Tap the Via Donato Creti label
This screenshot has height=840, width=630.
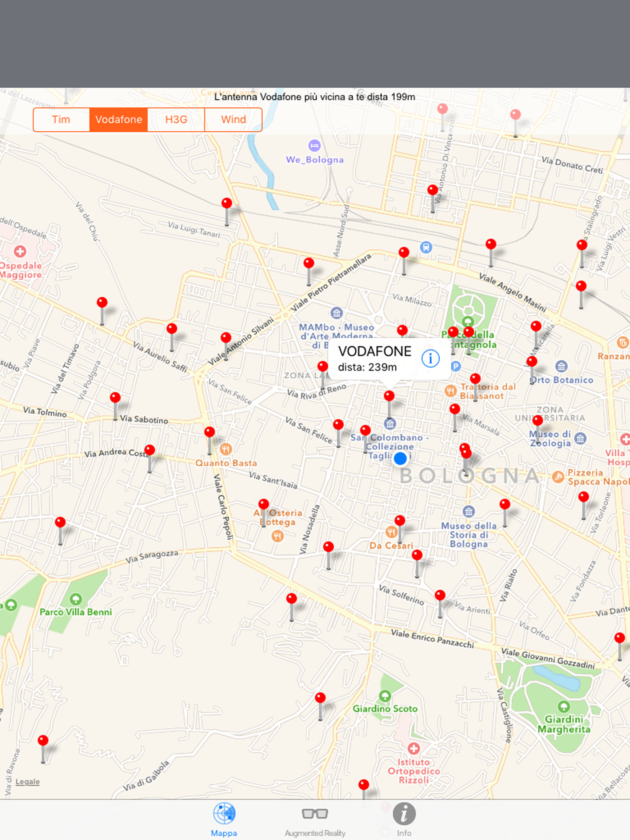tap(572, 165)
